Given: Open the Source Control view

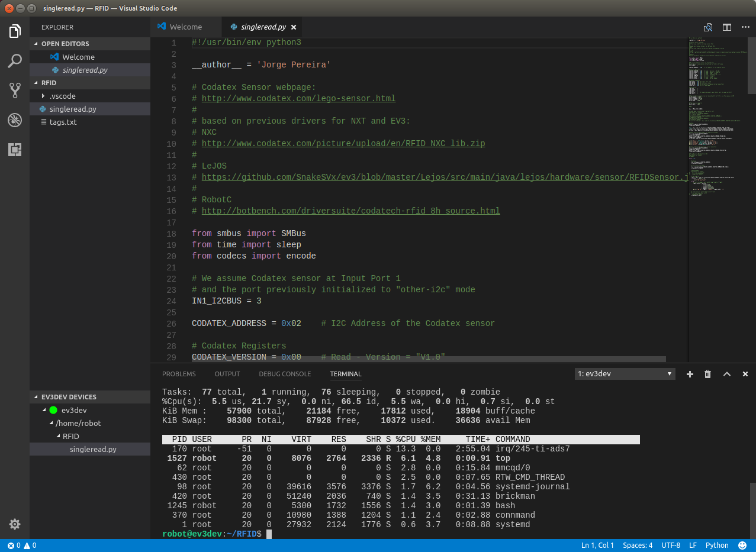Looking at the screenshot, I should pyautogui.click(x=15, y=90).
